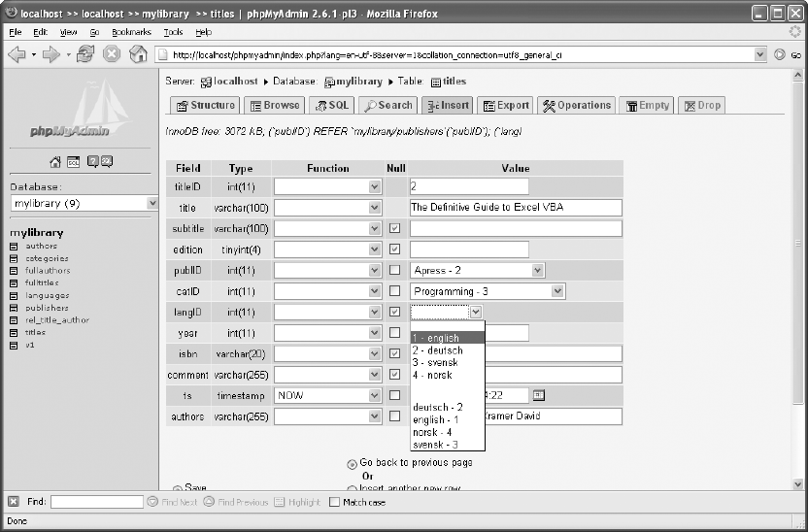Click table icon next to categories
The image size is (808, 532).
point(14,258)
